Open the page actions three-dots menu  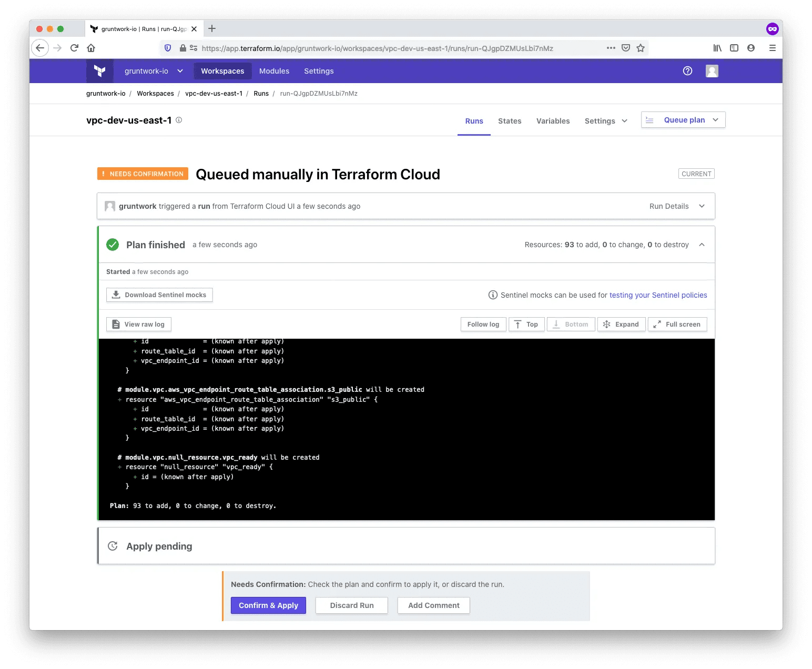[x=611, y=48]
